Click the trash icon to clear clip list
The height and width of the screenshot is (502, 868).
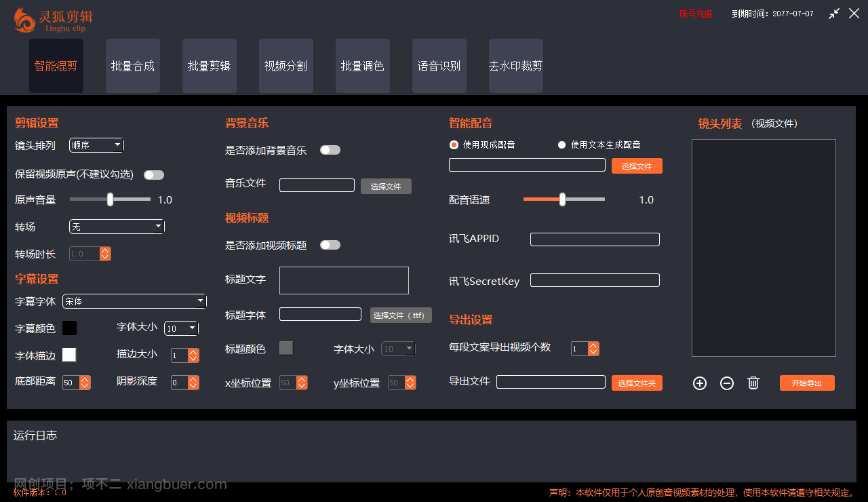pyautogui.click(x=753, y=383)
